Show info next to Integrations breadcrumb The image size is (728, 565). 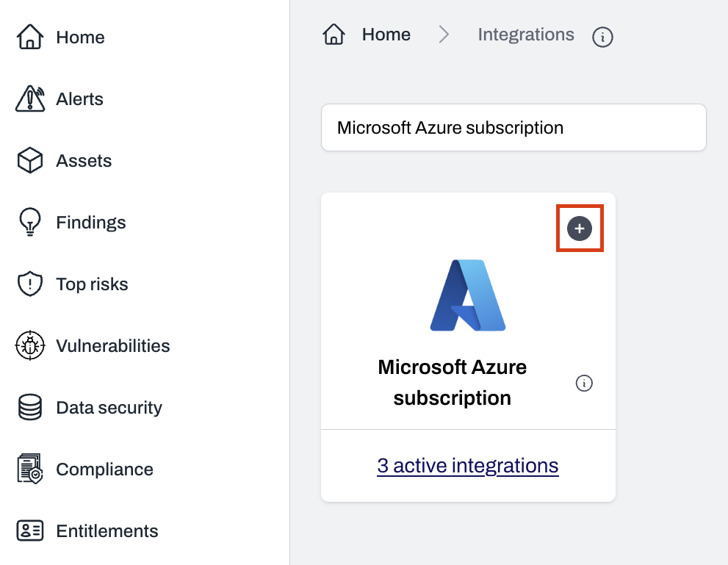pyautogui.click(x=602, y=37)
